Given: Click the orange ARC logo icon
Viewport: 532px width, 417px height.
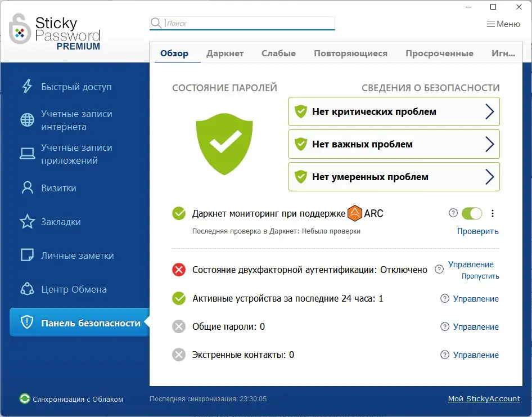Looking at the screenshot, I should coord(355,213).
